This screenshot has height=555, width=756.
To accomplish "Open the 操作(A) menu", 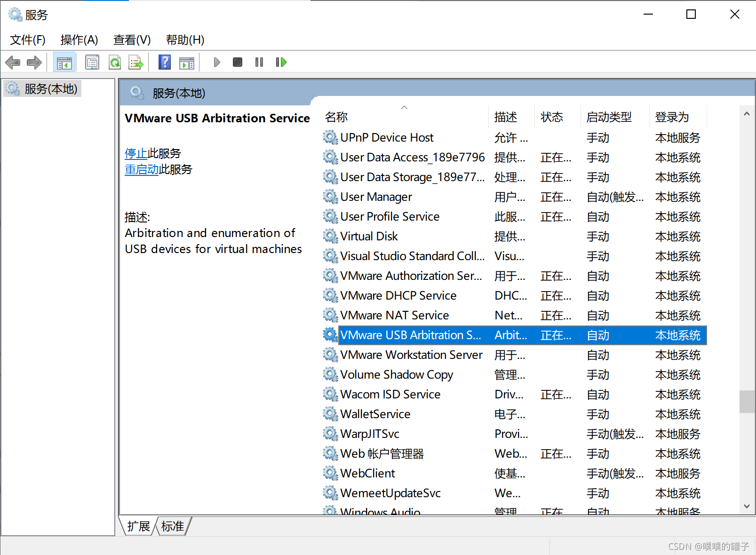I will click(x=80, y=40).
